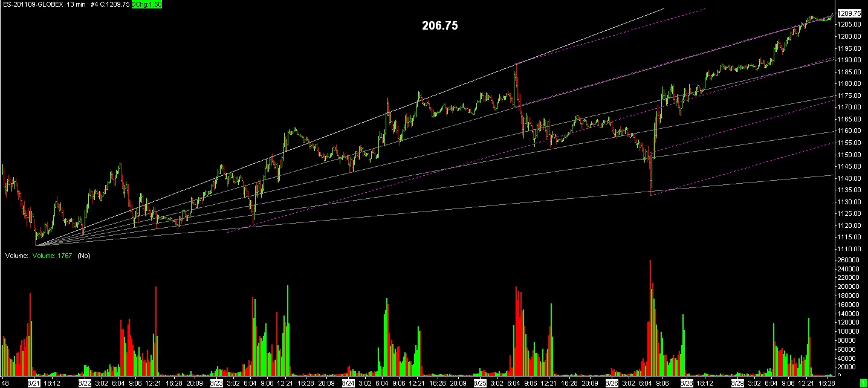Click the 206.75 text annotation
Screen dimensions: 868x388
[439, 26]
